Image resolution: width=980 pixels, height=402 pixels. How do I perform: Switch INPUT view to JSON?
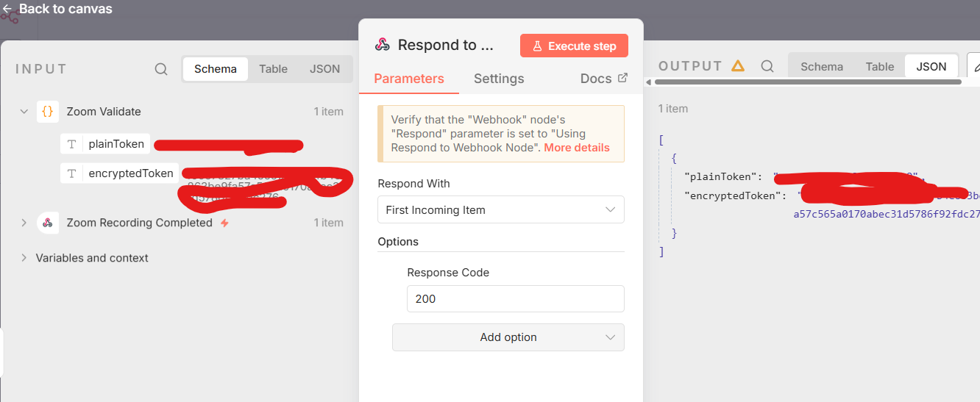[x=324, y=69]
